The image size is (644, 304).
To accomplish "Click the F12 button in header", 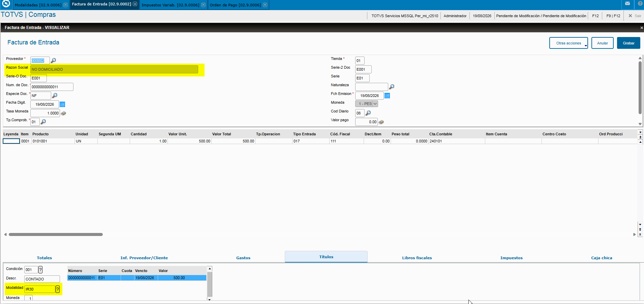I will 595,16.
